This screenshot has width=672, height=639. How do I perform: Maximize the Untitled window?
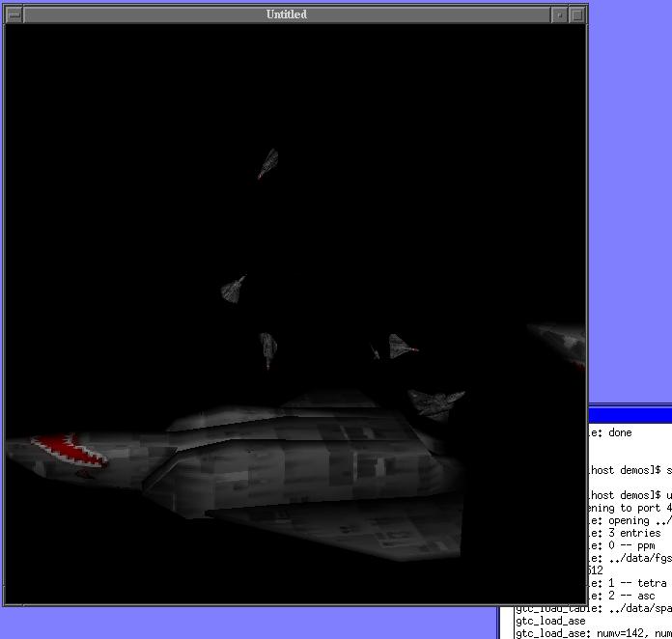click(x=577, y=14)
